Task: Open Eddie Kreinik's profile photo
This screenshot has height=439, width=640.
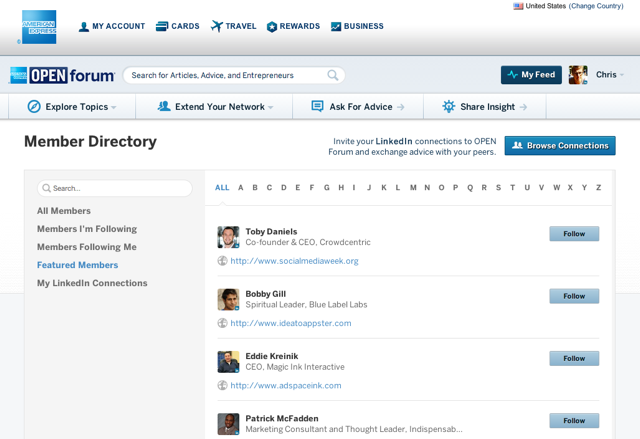Action: tap(228, 362)
